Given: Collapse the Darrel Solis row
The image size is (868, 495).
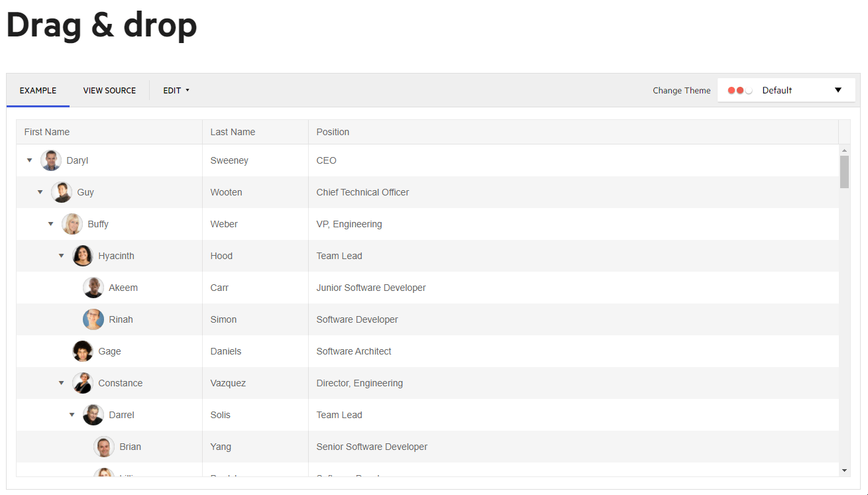Looking at the screenshot, I should tap(72, 415).
